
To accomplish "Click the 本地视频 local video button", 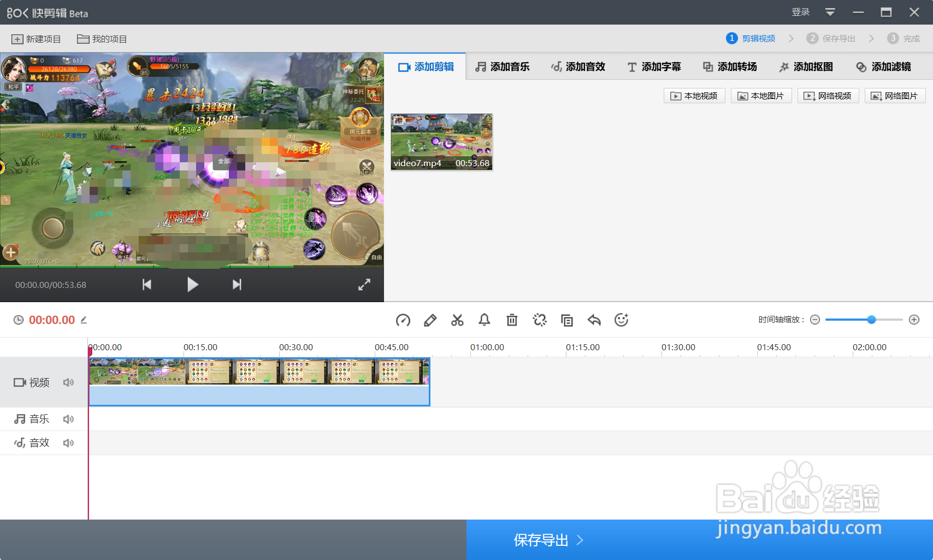I will pos(694,95).
